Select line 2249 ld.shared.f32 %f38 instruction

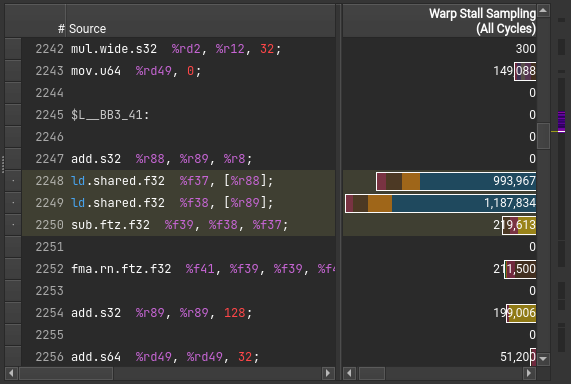(x=178, y=203)
